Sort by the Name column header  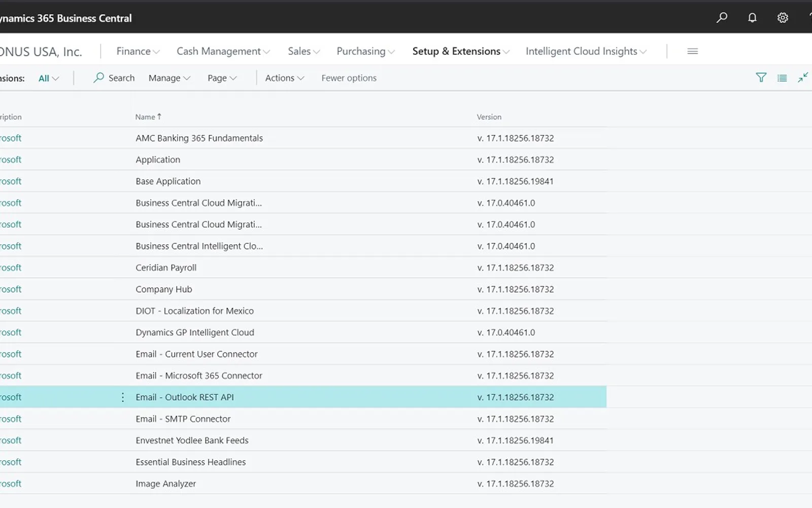click(148, 117)
